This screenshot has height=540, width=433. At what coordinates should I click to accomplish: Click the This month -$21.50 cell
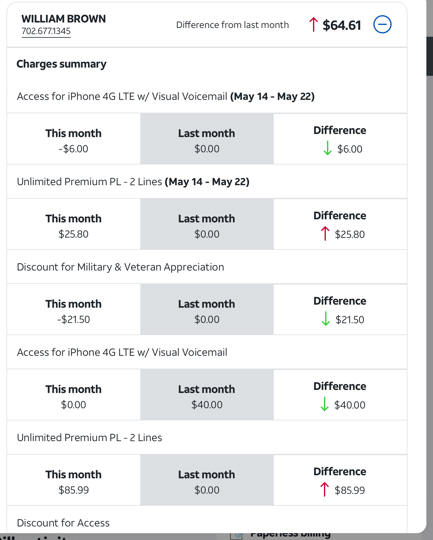tap(74, 309)
